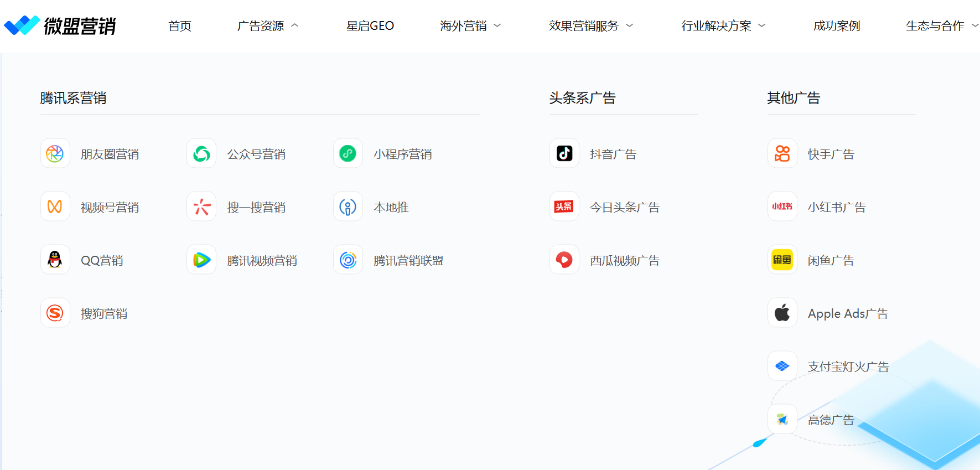The image size is (980, 470).
Task: Open the 腾讯营销联盟 link
Action: 408,261
